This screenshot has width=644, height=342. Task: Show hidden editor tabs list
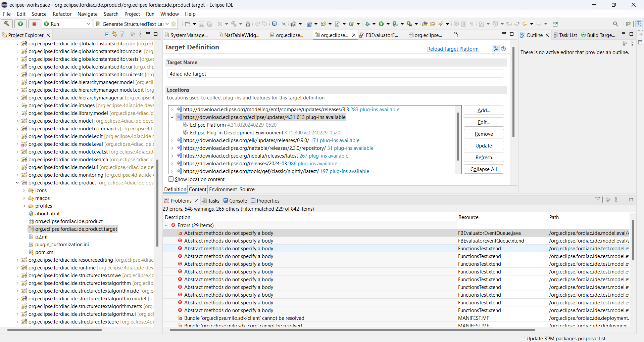pos(456,34)
